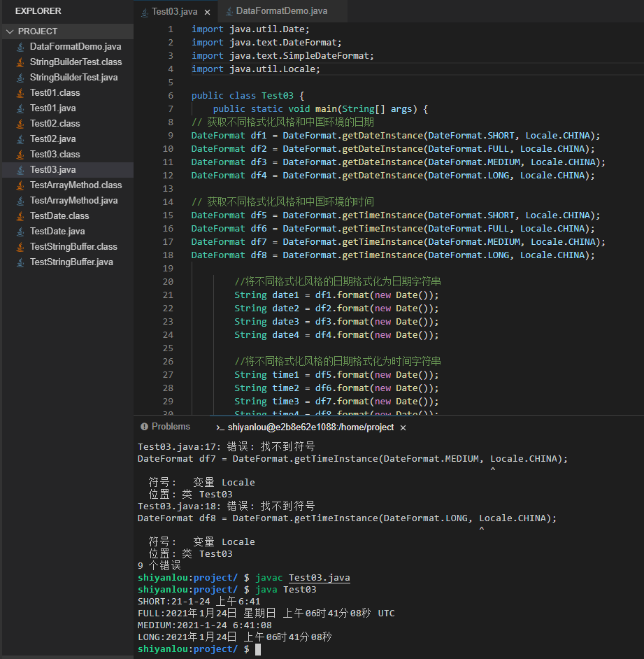Click the class icon beside TestStringBuffer.class

tap(20, 247)
